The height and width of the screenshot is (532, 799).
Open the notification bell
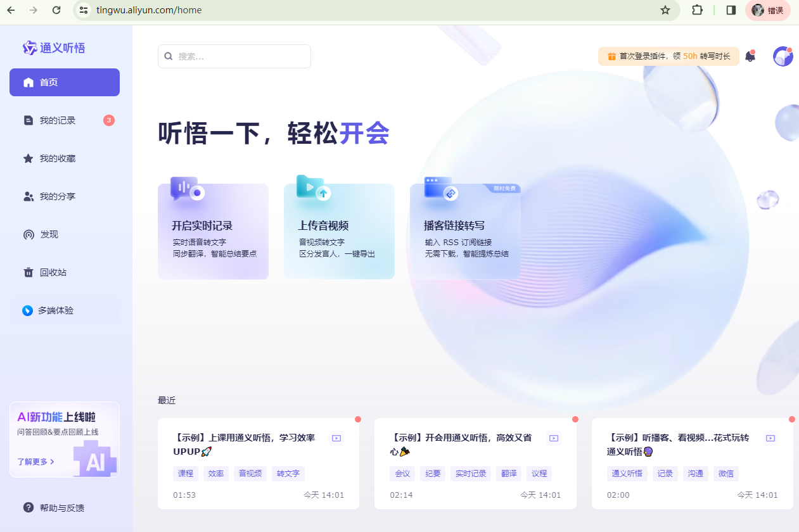(750, 56)
